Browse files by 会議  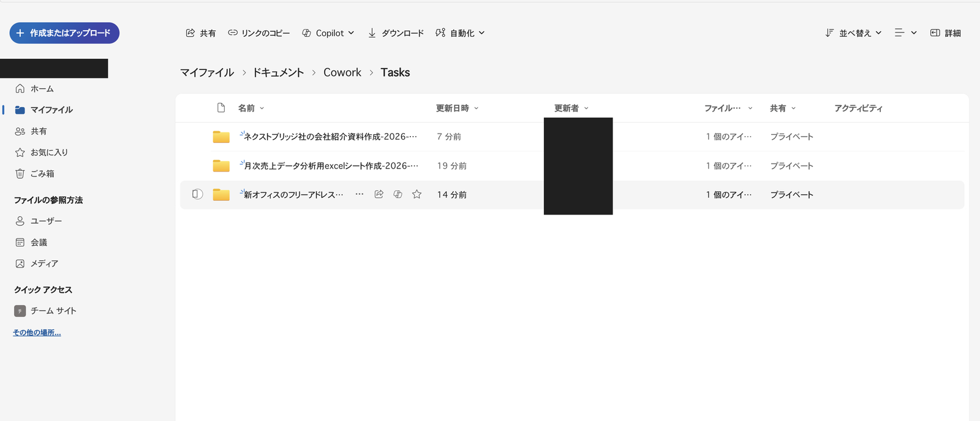tap(31, 242)
